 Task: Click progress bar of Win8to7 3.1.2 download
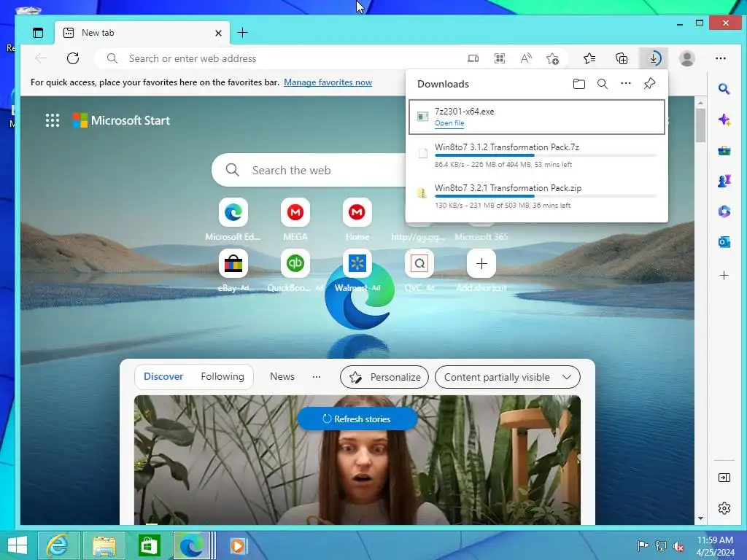tap(546, 155)
